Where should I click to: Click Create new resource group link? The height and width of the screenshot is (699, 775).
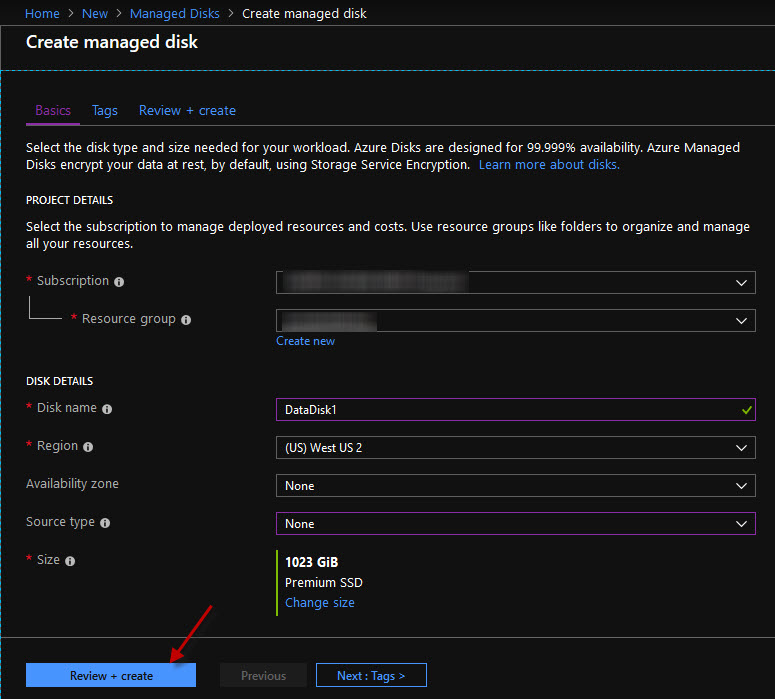pyautogui.click(x=305, y=341)
